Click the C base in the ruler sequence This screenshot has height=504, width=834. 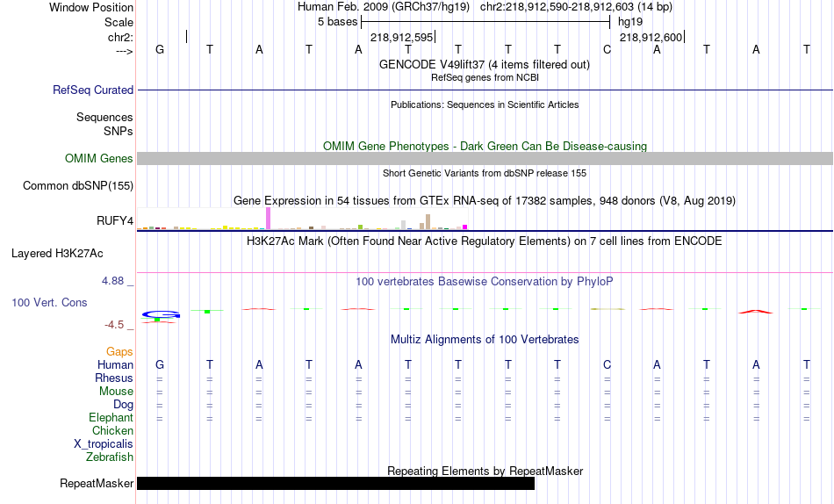coord(607,49)
